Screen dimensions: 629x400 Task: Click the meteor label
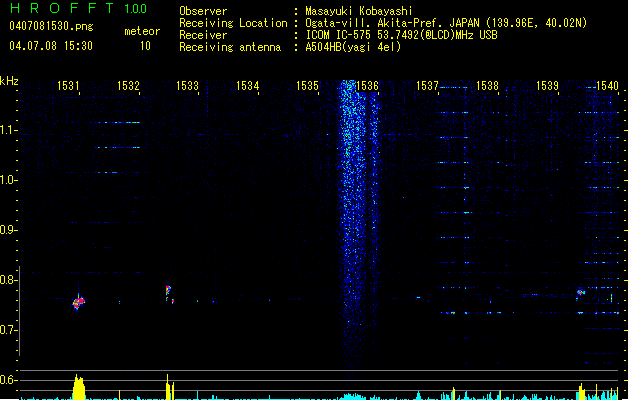click(142, 31)
